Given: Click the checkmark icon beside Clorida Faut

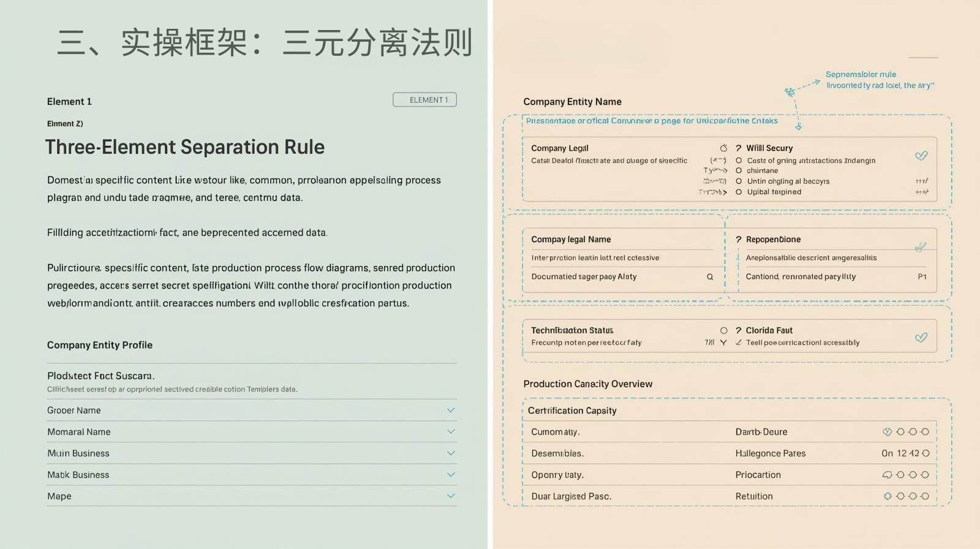Looking at the screenshot, I should click(921, 338).
